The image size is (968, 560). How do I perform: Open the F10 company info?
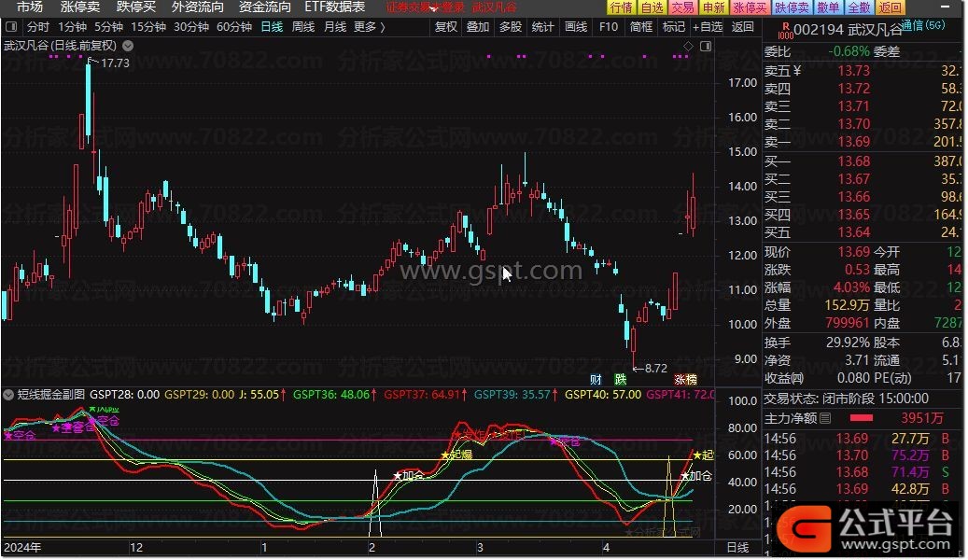point(608,27)
